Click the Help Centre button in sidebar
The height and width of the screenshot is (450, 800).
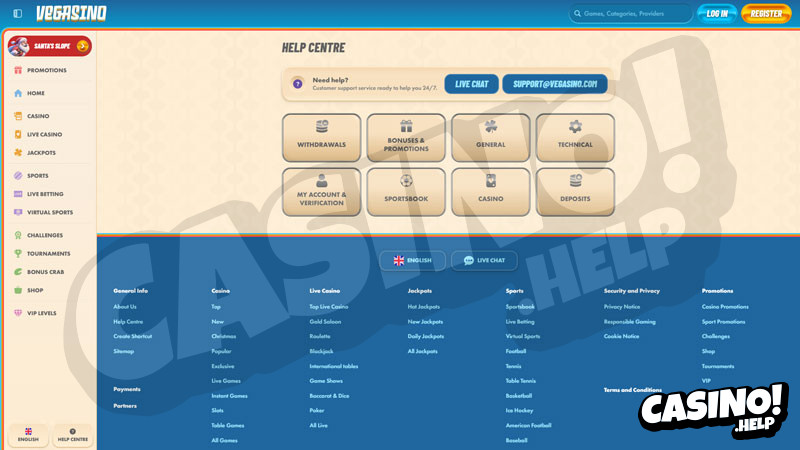coord(72,435)
